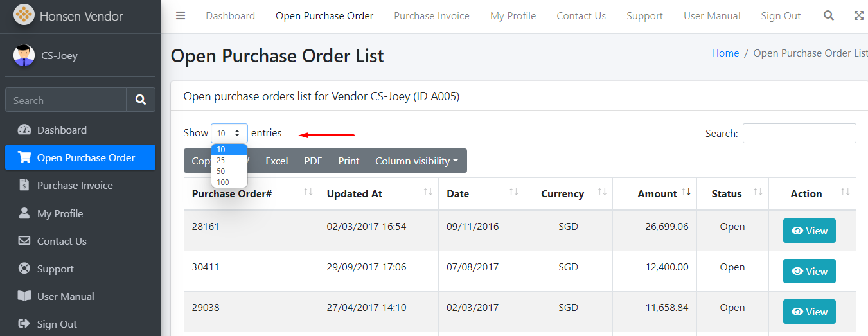View purchase order 28161
Viewport: 868px width, 336px height.
(809, 231)
